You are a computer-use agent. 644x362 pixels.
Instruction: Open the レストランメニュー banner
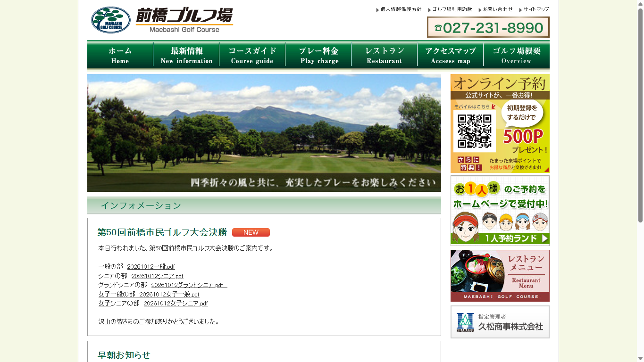tap(500, 276)
